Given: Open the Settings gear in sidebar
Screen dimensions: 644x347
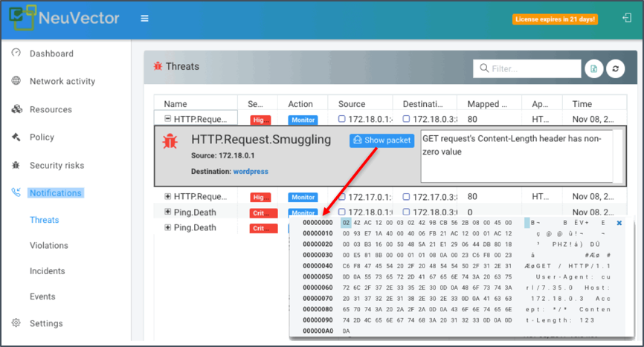Looking at the screenshot, I should (x=16, y=324).
